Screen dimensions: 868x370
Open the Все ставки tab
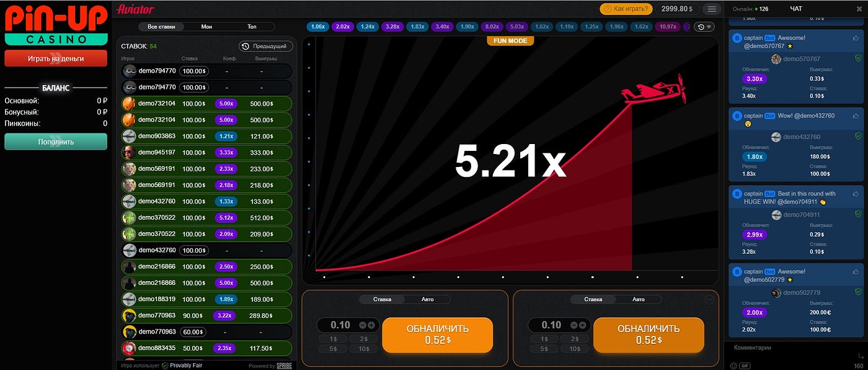(161, 27)
